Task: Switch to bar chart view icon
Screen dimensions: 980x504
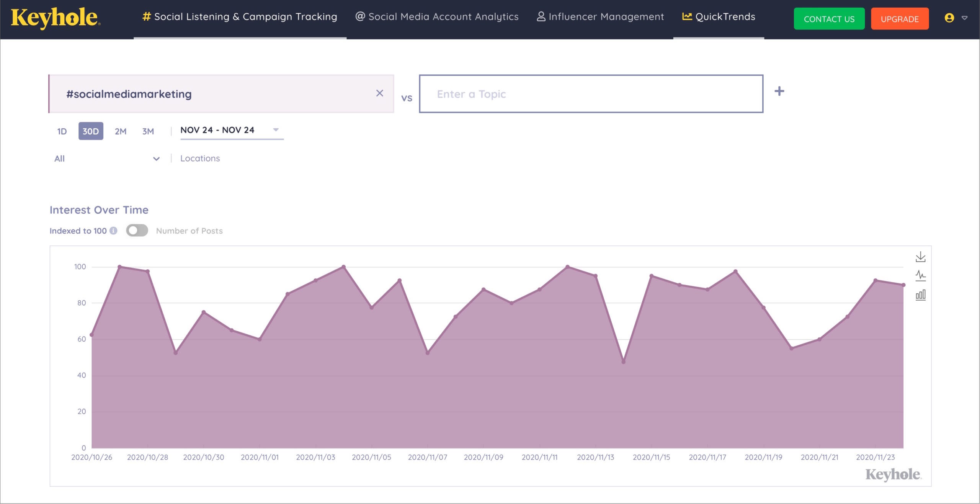Action: pyautogui.click(x=921, y=295)
